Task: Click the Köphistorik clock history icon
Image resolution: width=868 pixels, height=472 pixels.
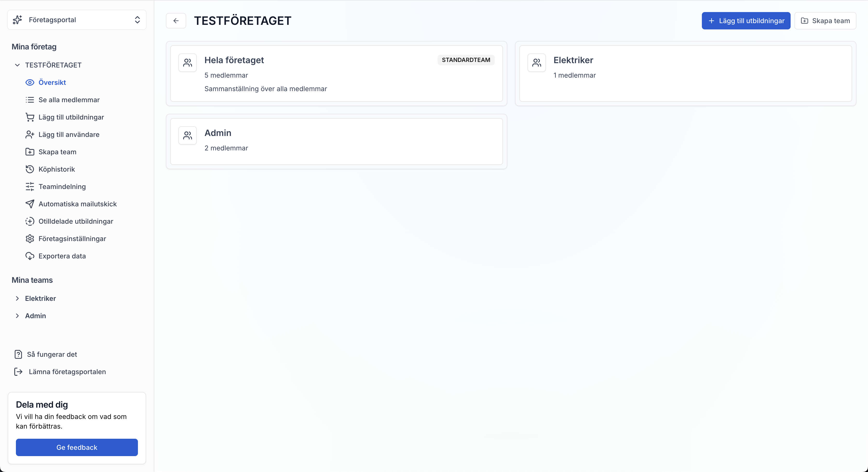Action: [30, 169]
